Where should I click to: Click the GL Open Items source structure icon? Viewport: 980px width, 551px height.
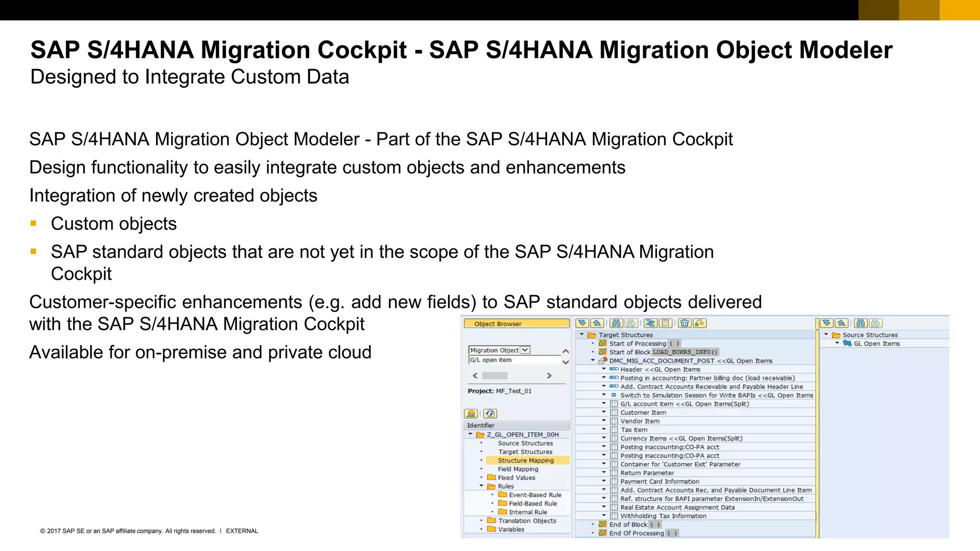[x=847, y=343]
